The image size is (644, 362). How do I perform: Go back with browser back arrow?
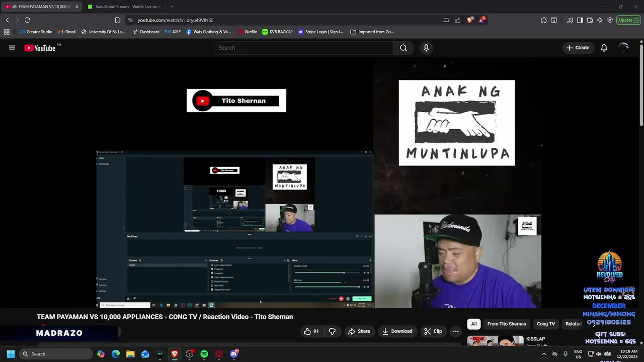7,20
